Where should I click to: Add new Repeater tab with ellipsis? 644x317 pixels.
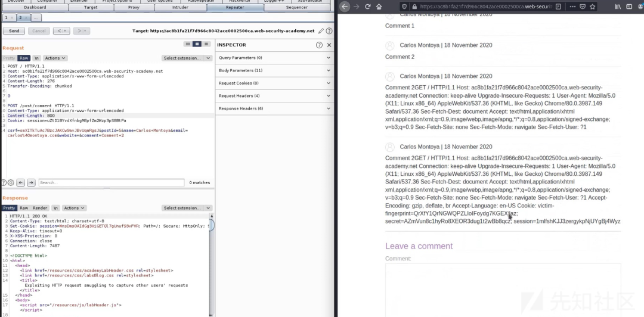tap(36, 18)
